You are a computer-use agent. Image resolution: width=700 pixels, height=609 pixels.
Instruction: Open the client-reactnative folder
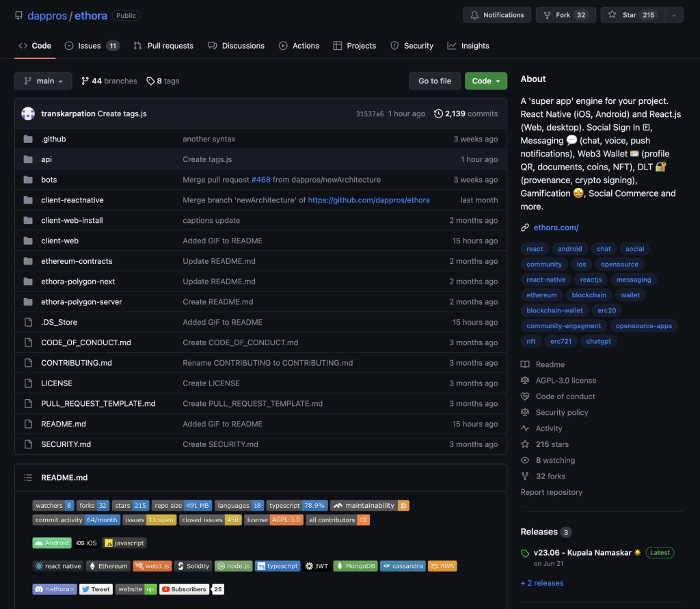click(x=72, y=200)
